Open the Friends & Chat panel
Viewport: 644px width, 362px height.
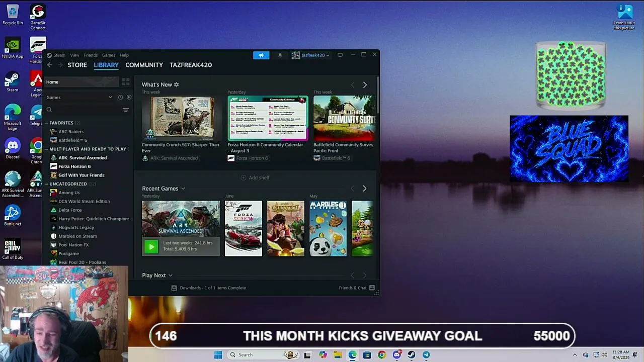click(x=357, y=288)
